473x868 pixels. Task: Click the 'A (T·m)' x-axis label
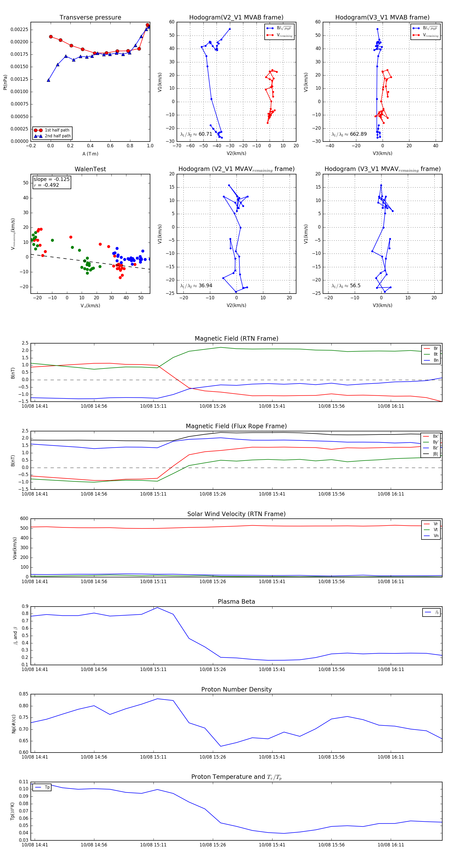(x=90, y=154)
